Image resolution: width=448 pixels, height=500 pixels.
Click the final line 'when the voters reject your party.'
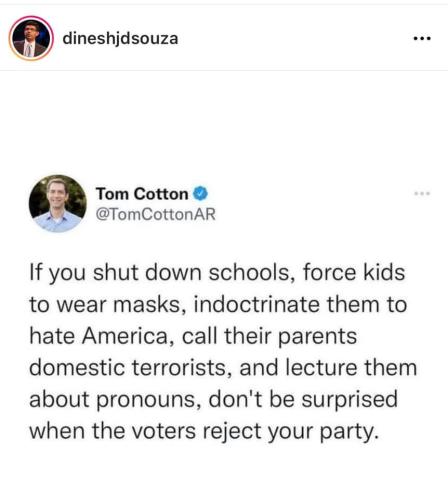204,432
